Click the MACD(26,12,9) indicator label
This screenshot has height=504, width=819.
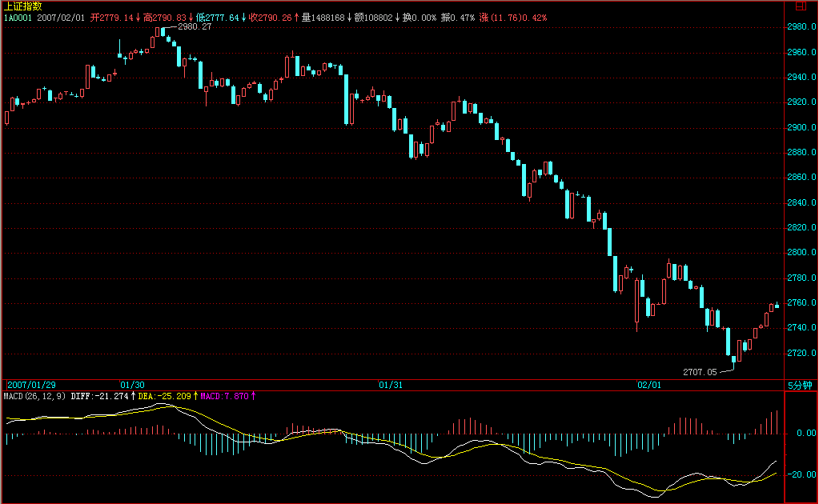coord(35,396)
